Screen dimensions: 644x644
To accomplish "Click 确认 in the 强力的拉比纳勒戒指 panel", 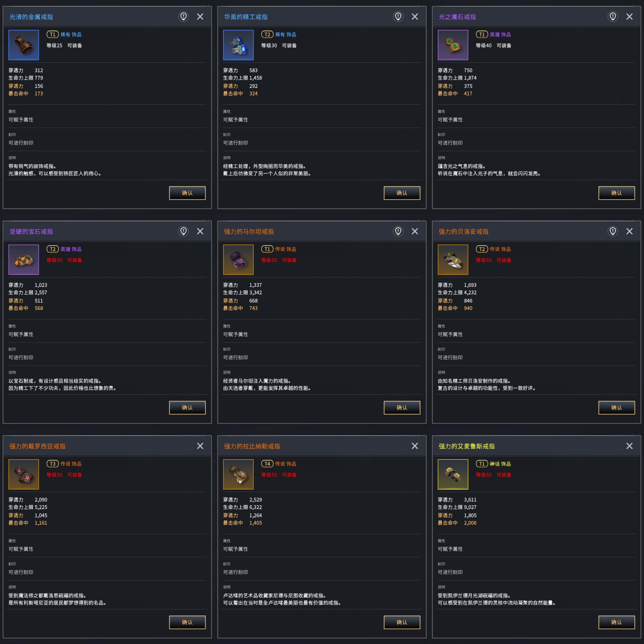I will (x=402, y=622).
